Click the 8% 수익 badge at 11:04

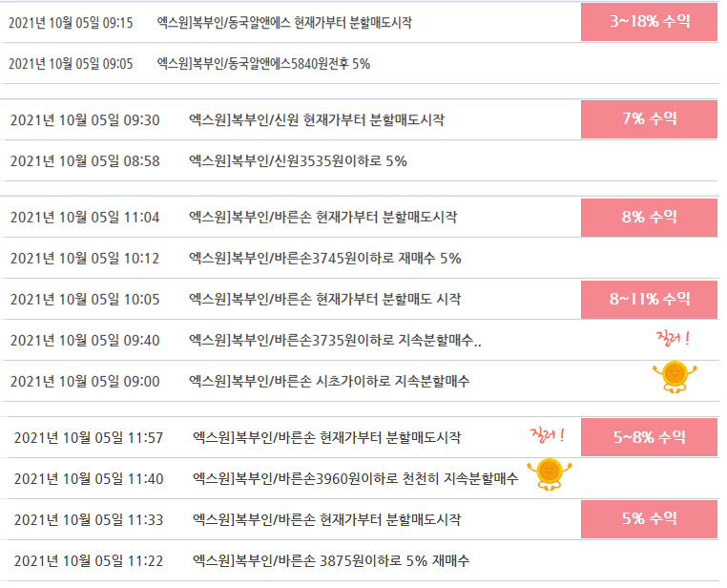click(x=649, y=218)
